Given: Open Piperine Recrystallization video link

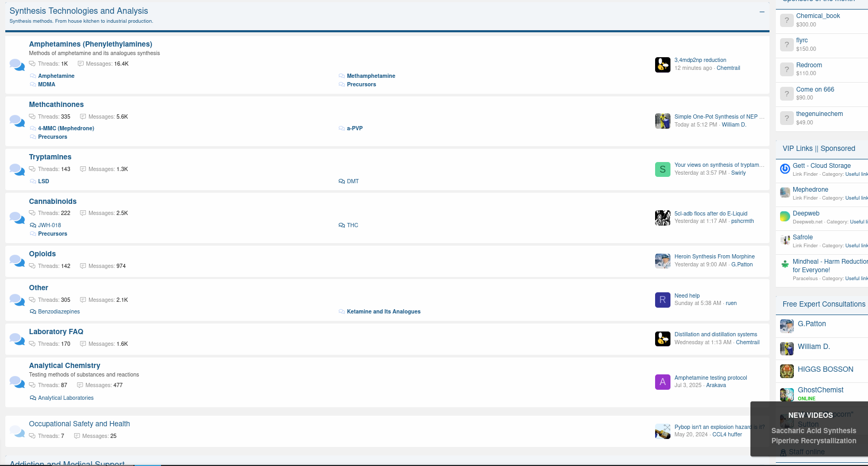Looking at the screenshot, I should 813,441.
